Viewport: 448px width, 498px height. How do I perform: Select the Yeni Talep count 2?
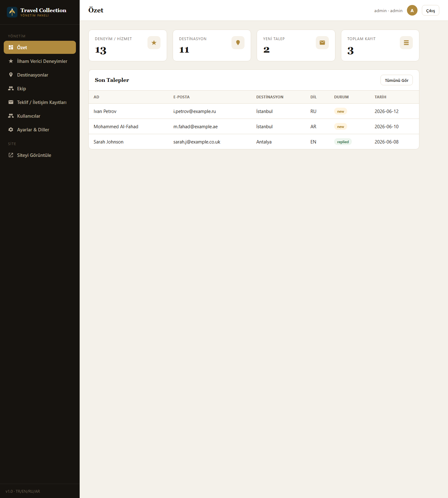[x=266, y=50]
